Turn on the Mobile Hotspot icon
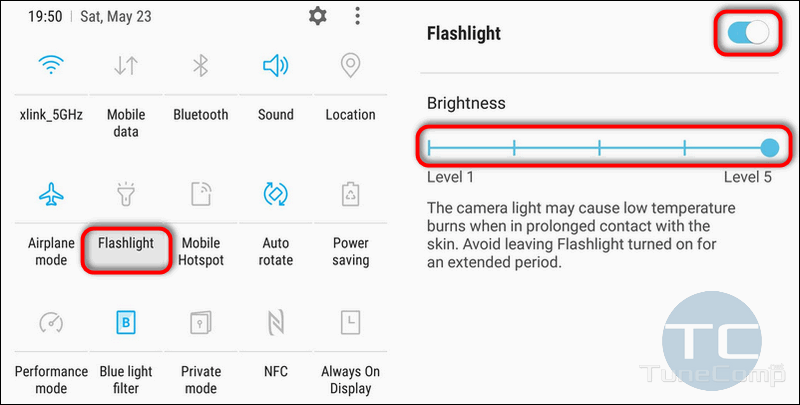The height and width of the screenshot is (405, 800). point(201,194)
